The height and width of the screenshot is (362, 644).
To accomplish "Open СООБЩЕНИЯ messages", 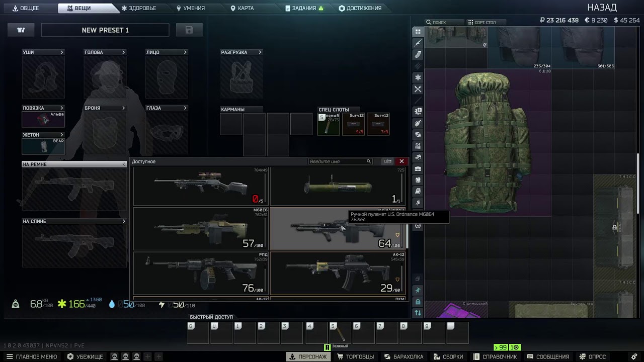I will (x=548, y=356).
